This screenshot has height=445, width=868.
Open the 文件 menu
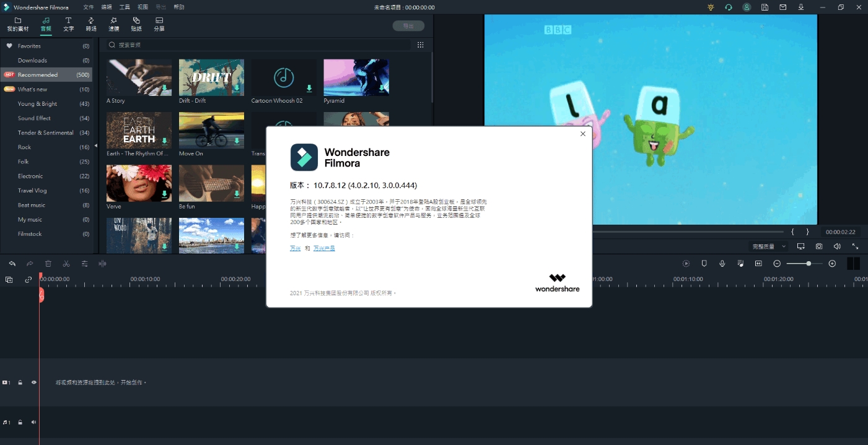(x=89, y=7)
